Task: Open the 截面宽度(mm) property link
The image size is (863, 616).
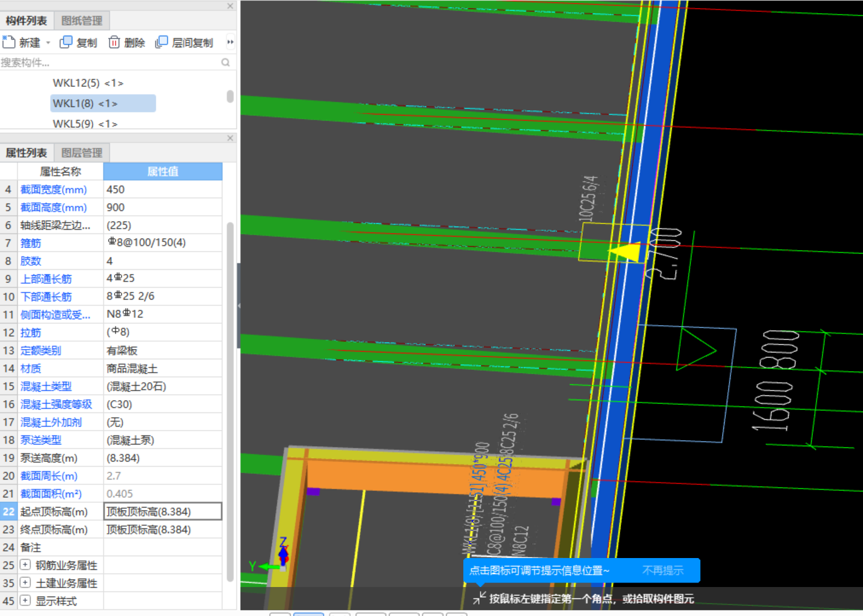Action: tap(54, 190)
